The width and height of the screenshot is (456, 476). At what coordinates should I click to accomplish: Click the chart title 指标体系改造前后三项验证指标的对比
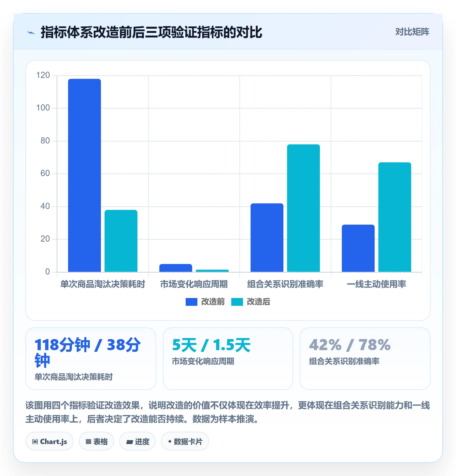pos(151,32)
